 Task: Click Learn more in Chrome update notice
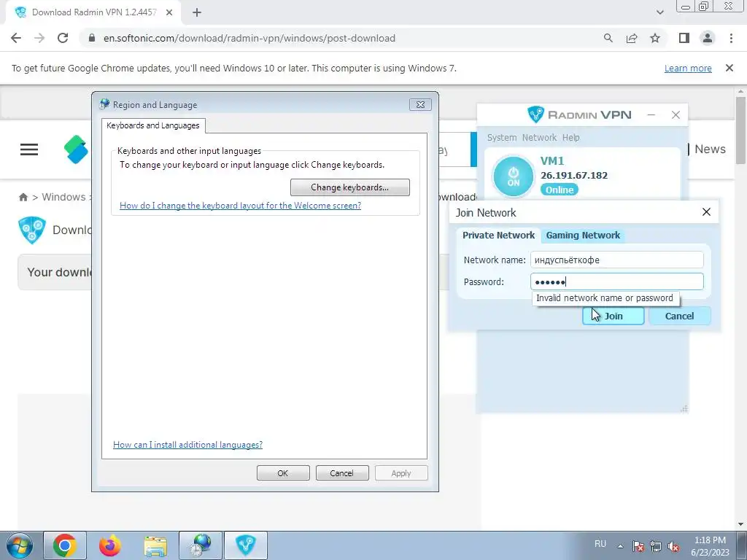688,68
